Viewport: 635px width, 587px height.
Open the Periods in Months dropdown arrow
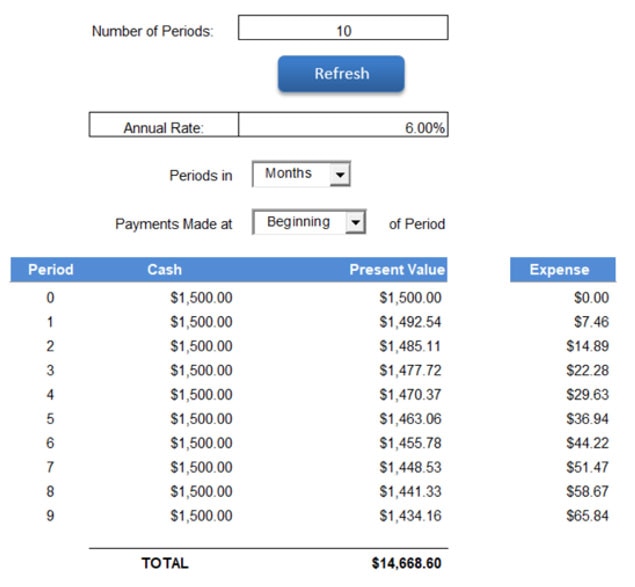click(x=340, y=175)
